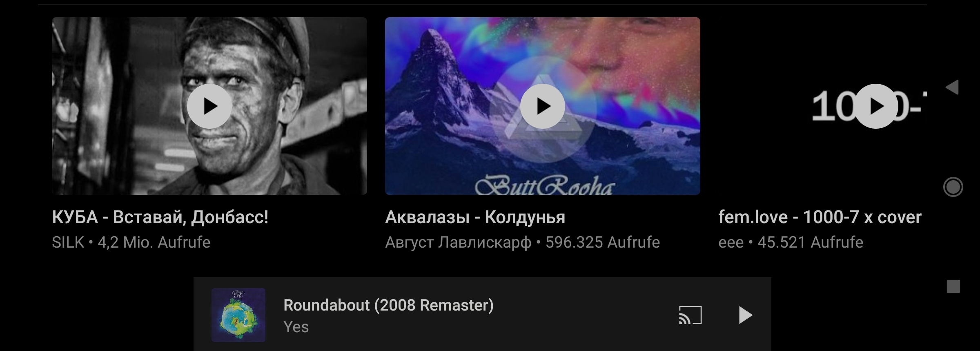This screenshot has height=351, width=980.
Task: Open the Аквалазы - Колдунья title
Action: coord(475,217)
